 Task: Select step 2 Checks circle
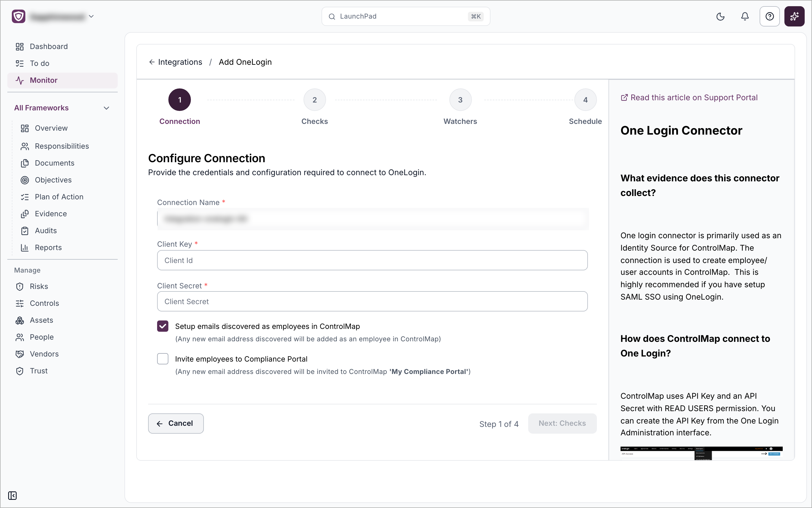click(x=314, y=100)
